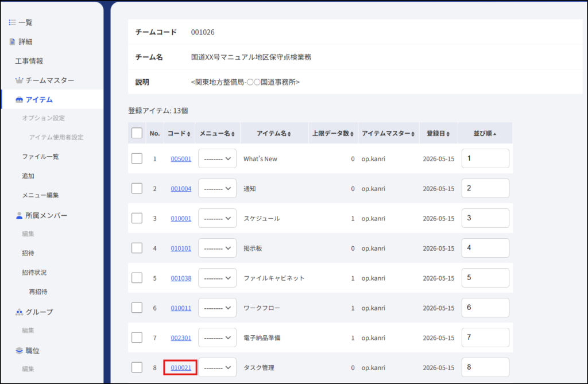Check the row 6 ワークフロー checkbox
The width and height of the screenshot is (588, 384).
[x=137, y=308]
